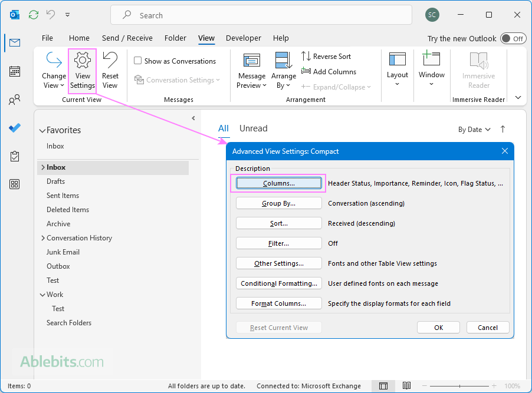The height and width of the screenshot is (393, 532).
Task: Open Customize Quick Access Toolbar arrow
Action: 67,15
